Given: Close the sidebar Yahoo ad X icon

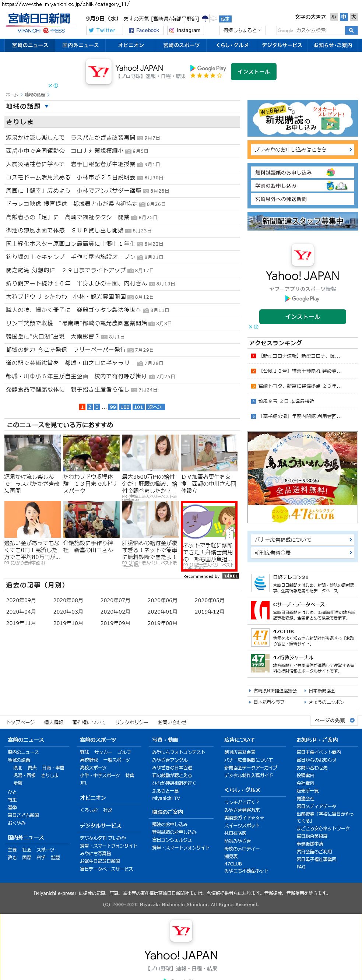Looking at the screenshot, I should point(250,327).
